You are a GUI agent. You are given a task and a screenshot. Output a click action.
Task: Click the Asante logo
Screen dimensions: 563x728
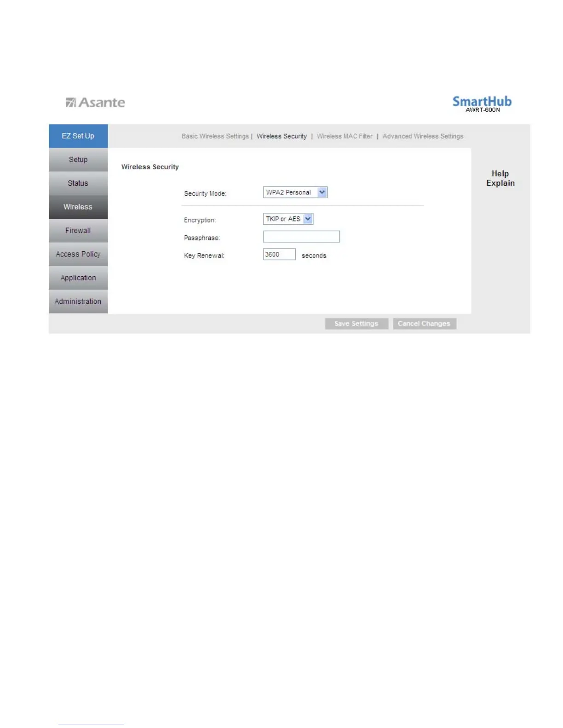click(x=95, y=102)
